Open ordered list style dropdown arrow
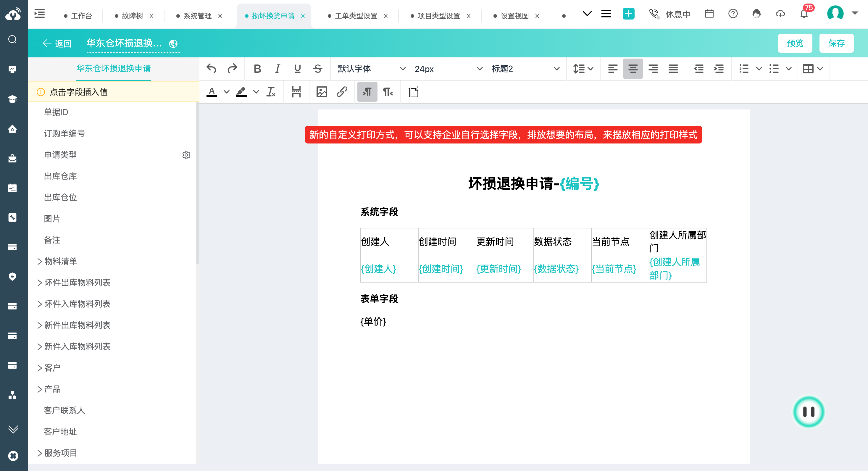Image resolution: width=868 pixels, height=471 pixels. point(759,69)
